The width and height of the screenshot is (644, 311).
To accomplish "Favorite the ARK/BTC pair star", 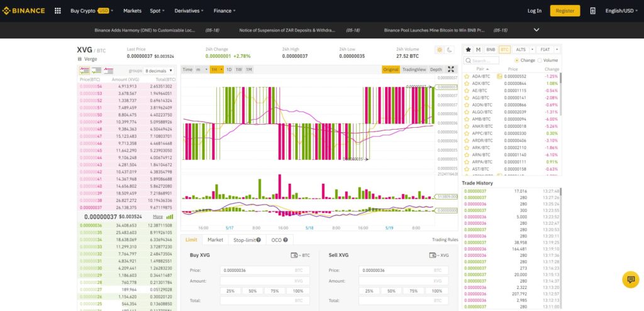I will click(x=467, y=147).
